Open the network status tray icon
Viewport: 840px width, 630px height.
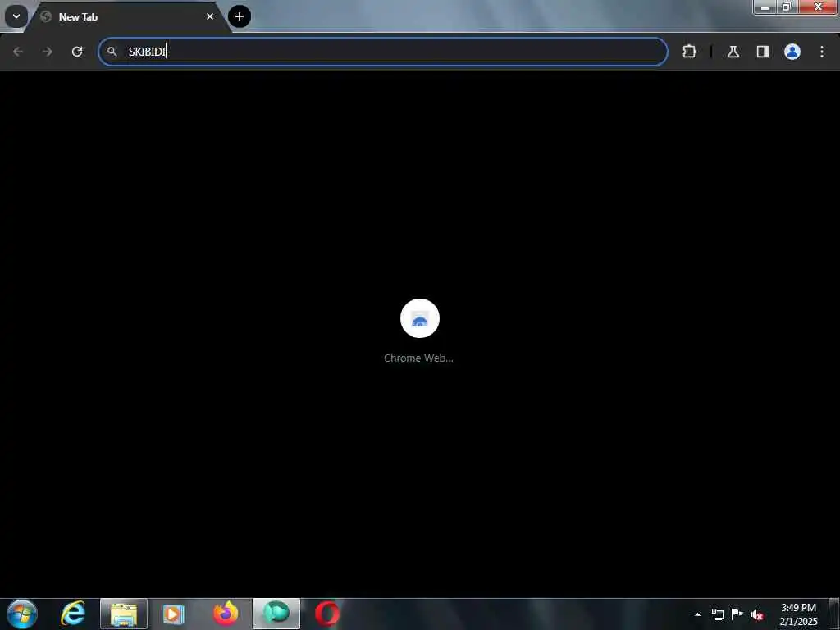click(718, 614)
